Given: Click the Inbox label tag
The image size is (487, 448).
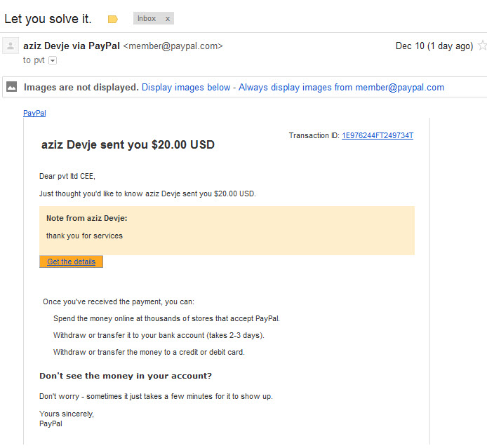Looking at the screenshot, I should pos(147,19).
